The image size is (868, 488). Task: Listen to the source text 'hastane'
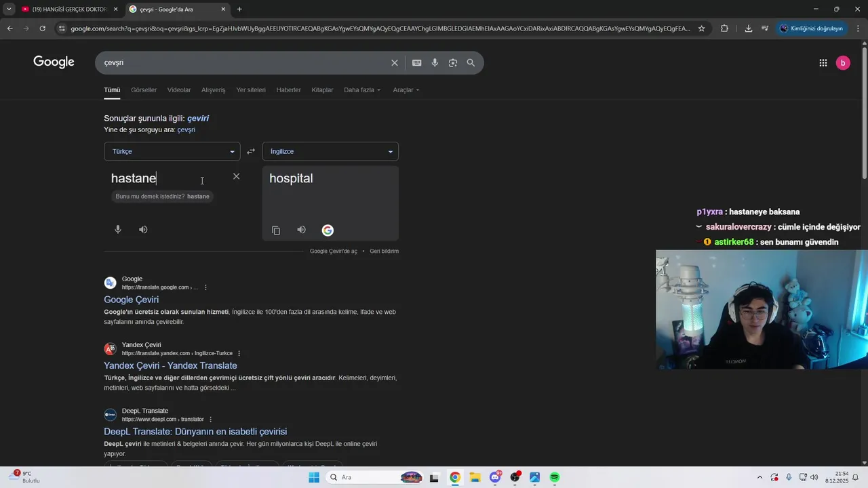pyautogui.click(x=143, y=229)
